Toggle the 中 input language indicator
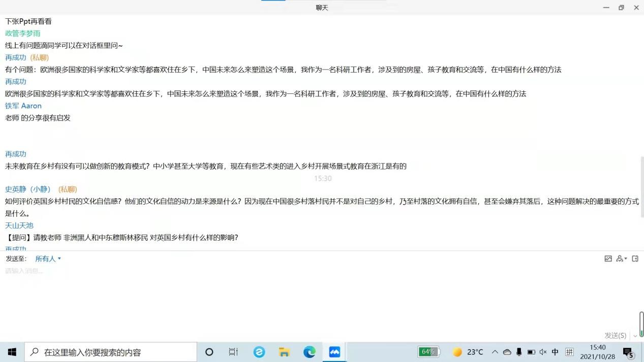644x362 pixels. [555, 352]
